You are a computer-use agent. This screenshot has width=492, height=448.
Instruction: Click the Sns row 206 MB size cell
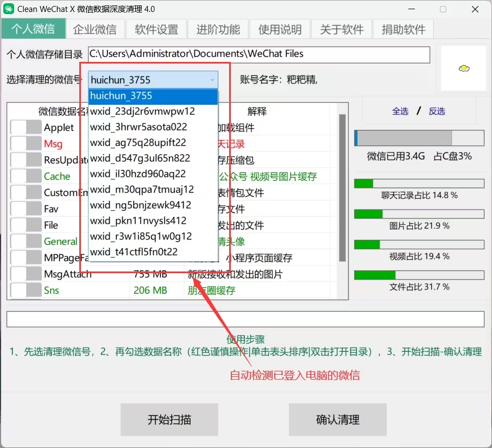(x=150, y=291)
